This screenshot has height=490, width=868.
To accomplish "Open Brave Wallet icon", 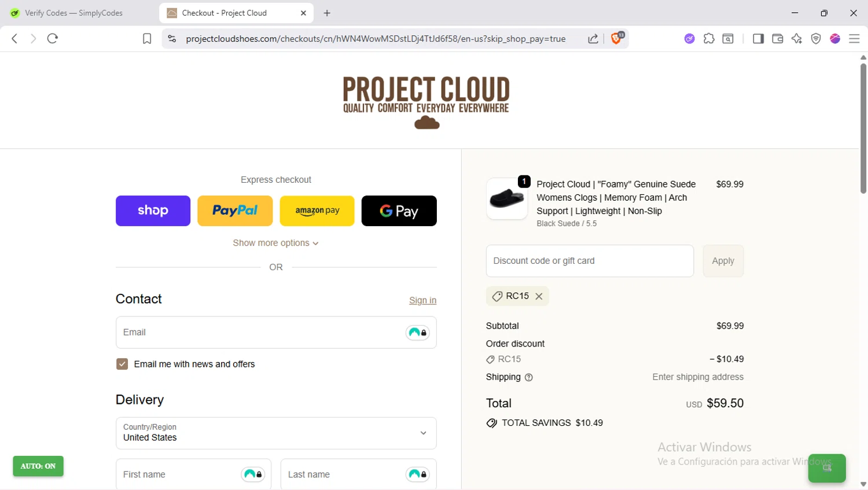I will [x=778, y=39].
